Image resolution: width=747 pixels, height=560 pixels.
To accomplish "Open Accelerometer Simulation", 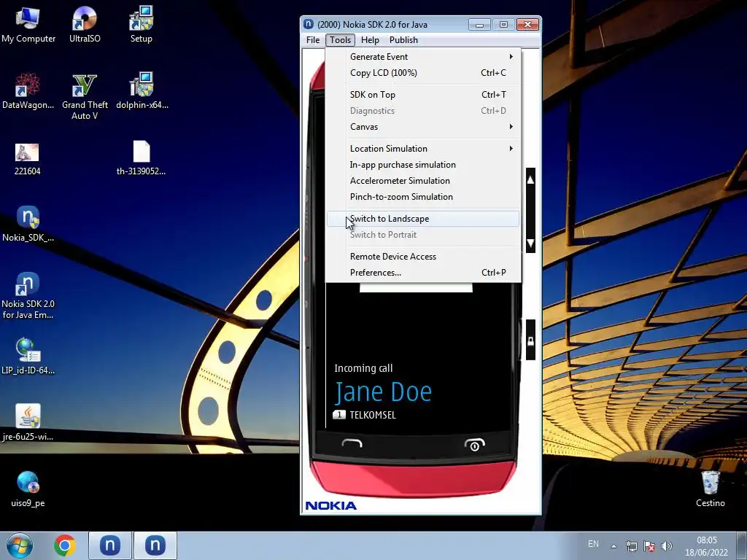I will 423,181.
